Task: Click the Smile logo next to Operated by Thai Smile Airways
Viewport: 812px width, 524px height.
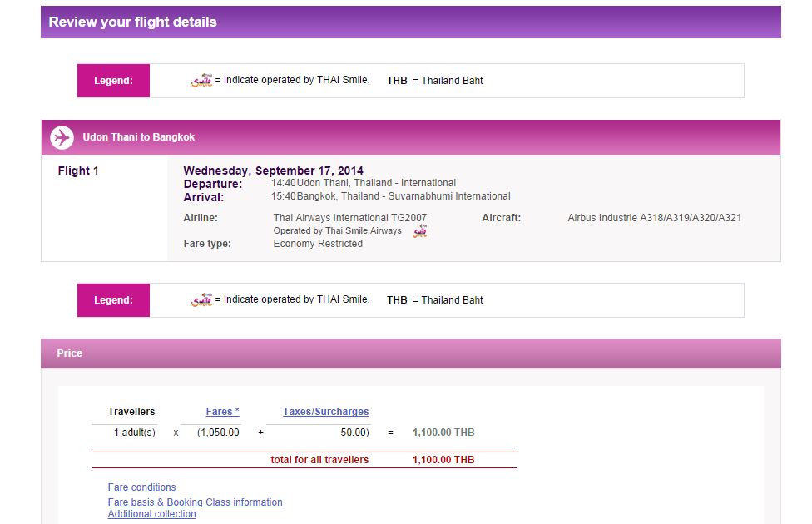Action: (420, 231)
